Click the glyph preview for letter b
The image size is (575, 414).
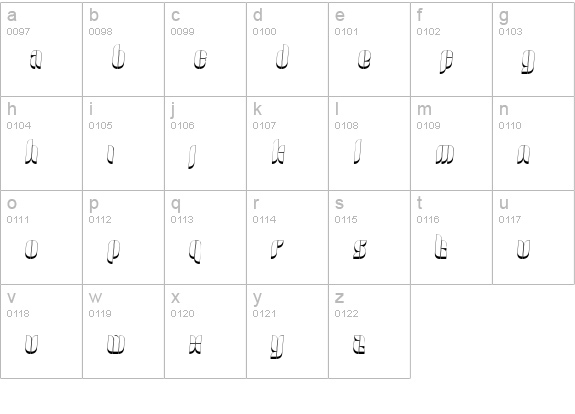coord(118,56)
